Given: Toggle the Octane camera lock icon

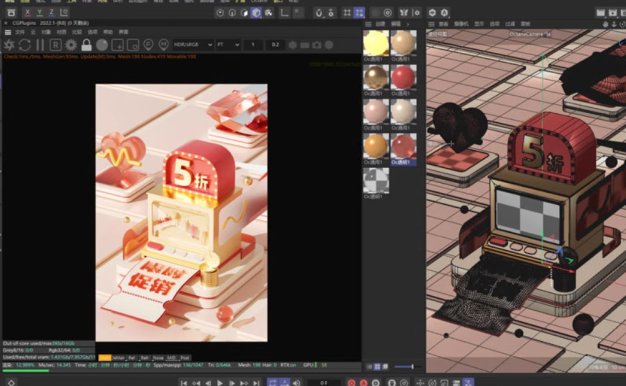Looking at the screenshot, I should click(x=86, y=45).
